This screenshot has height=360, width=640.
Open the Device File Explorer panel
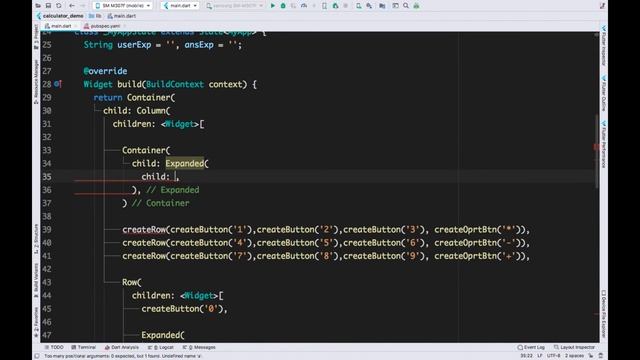point(604,313)
